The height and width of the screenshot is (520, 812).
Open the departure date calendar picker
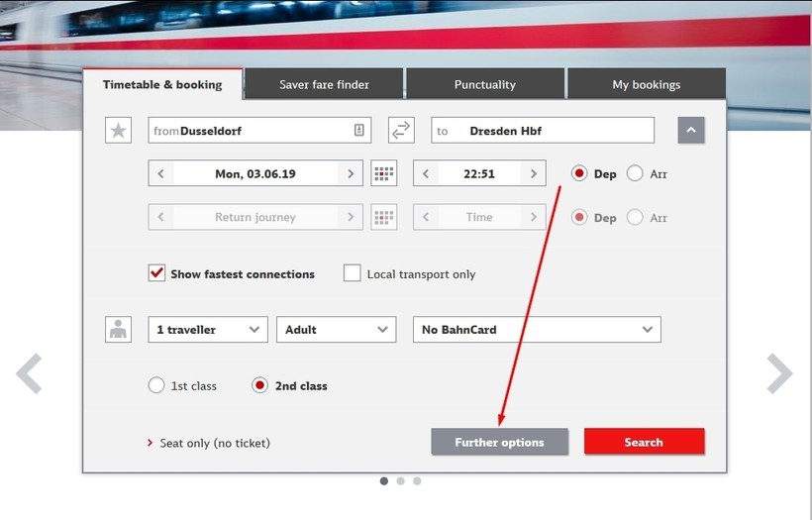click(383, 174)
